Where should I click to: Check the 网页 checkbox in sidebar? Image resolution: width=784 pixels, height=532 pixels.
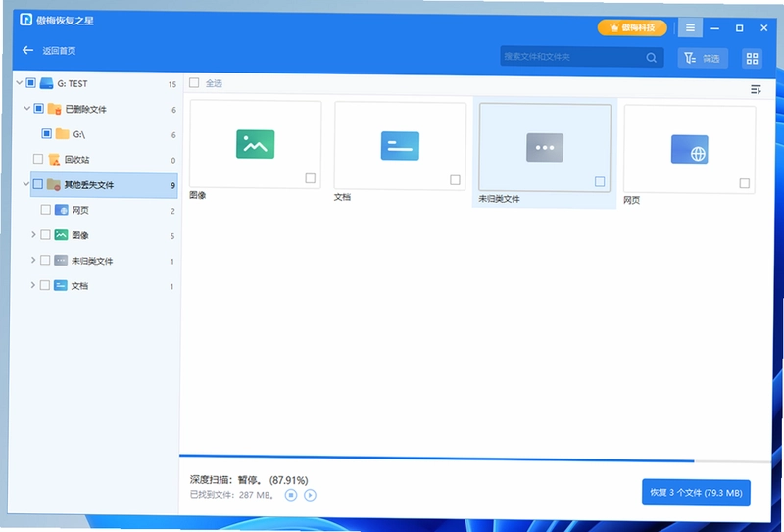tap(45, 210)
